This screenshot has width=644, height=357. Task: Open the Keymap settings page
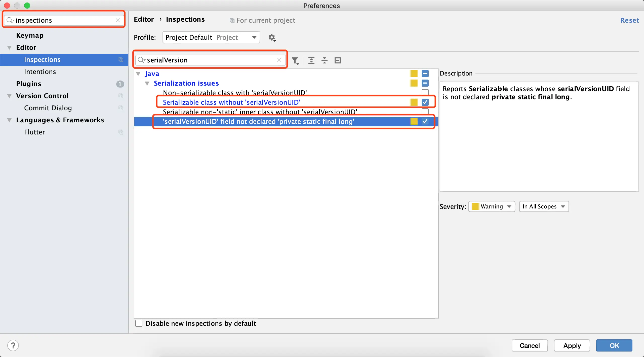30,35
